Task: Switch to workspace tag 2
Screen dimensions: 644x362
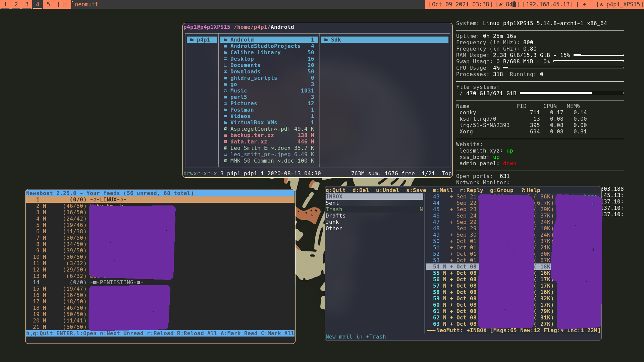Action: click(16, 4)
